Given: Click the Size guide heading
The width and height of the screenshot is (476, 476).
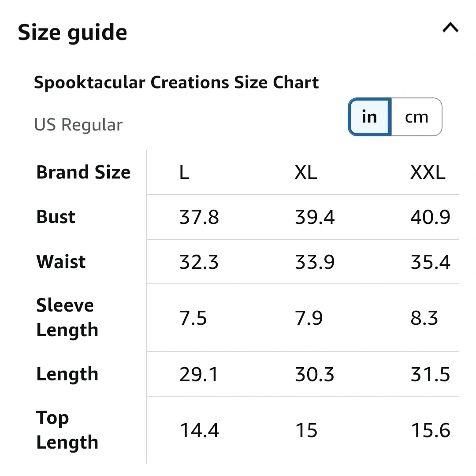Looking at the screenshot, I should (x=73, y=33).
